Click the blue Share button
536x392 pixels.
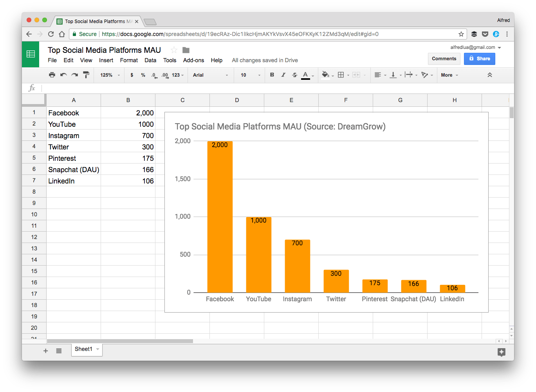click(480, 59)
